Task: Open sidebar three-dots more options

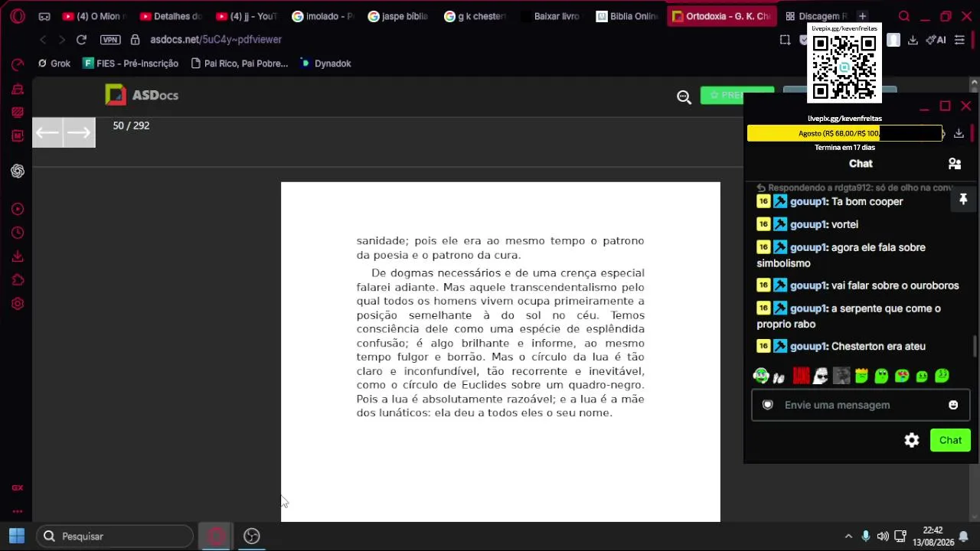Action: [17, 511]
